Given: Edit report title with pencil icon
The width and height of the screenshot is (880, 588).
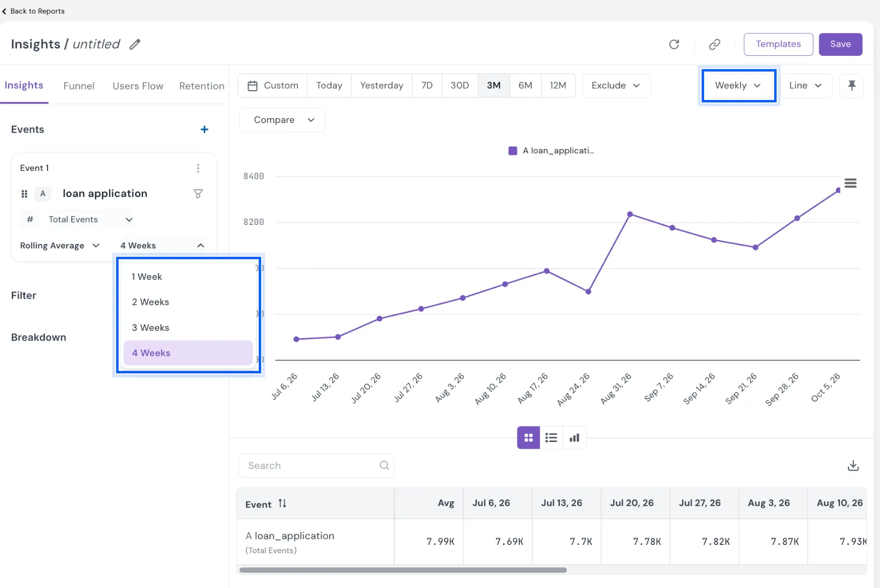Looking at the screenshot, I should coord(135,45).
